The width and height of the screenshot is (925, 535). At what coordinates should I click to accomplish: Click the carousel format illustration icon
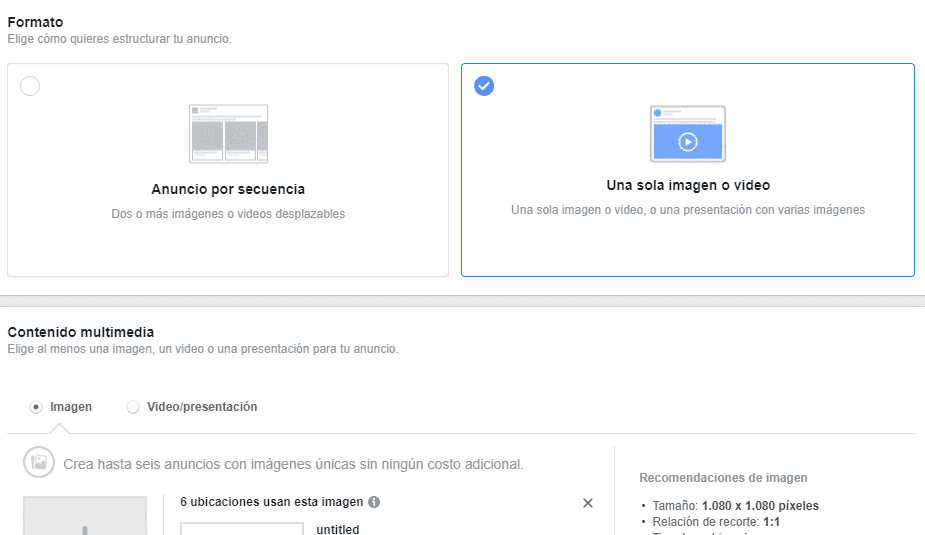pos(228,134)
